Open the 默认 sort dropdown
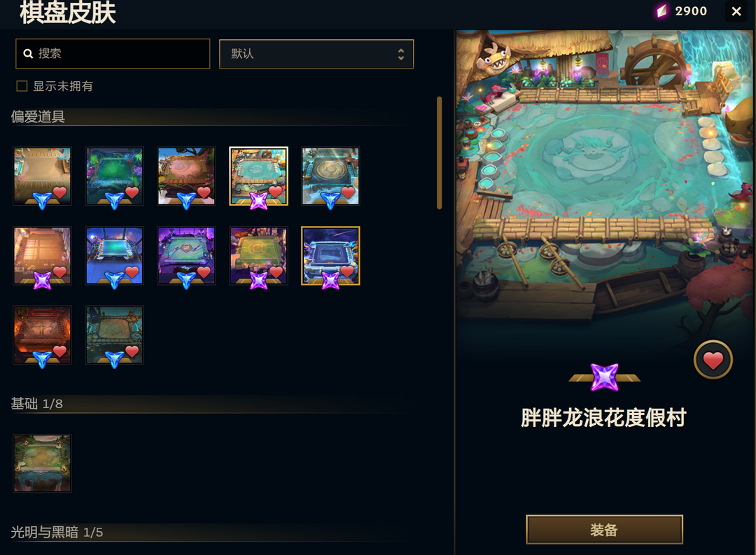This screenshot has height=555, width=756. click(x=316, y=54)
